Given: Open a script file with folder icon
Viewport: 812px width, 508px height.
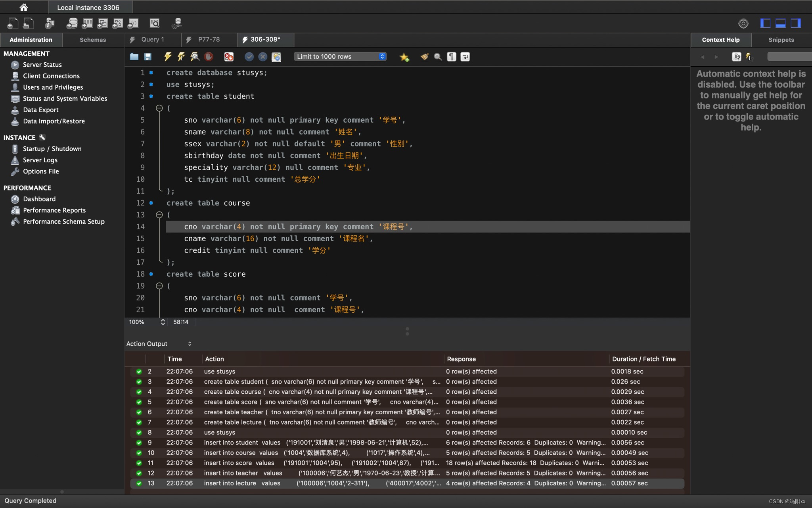Looking at the screenshot, I should (x=134, y=57).
